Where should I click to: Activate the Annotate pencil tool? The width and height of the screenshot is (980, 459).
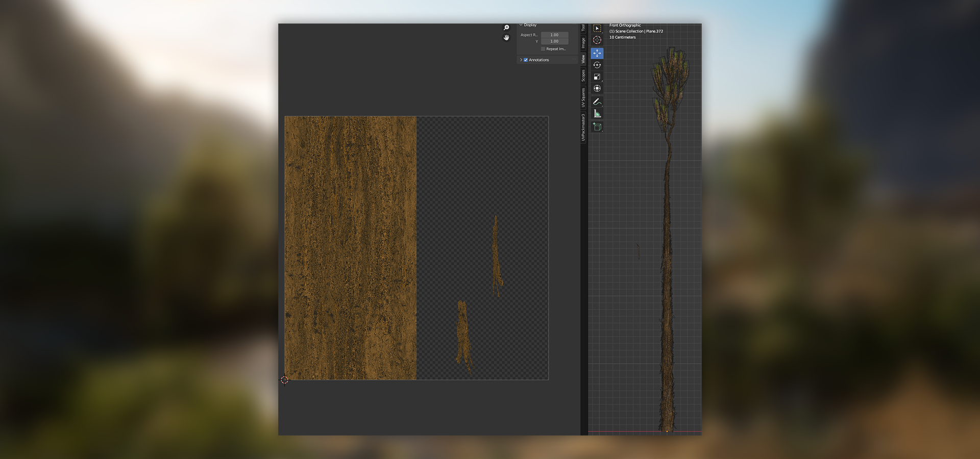click(x=597, y=102)
